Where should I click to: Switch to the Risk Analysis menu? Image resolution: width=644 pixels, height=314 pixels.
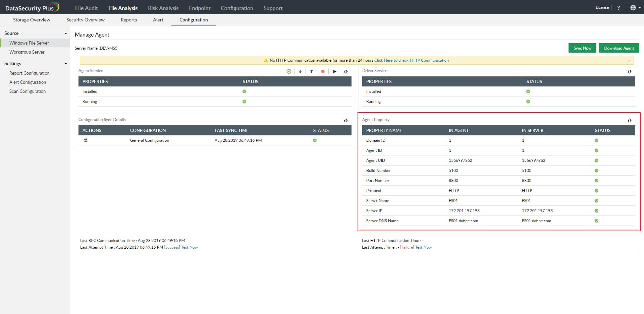(x=163, y=8)
